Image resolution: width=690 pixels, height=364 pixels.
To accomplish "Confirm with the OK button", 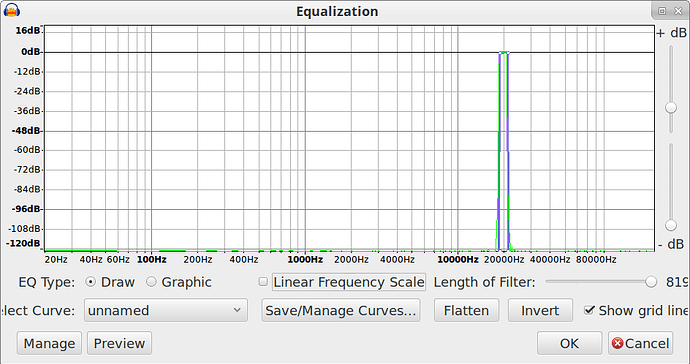I will click(x=569, y=343).
